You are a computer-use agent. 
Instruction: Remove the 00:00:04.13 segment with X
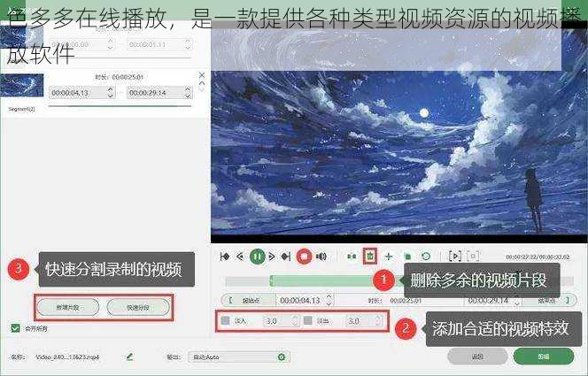point(202,75)
